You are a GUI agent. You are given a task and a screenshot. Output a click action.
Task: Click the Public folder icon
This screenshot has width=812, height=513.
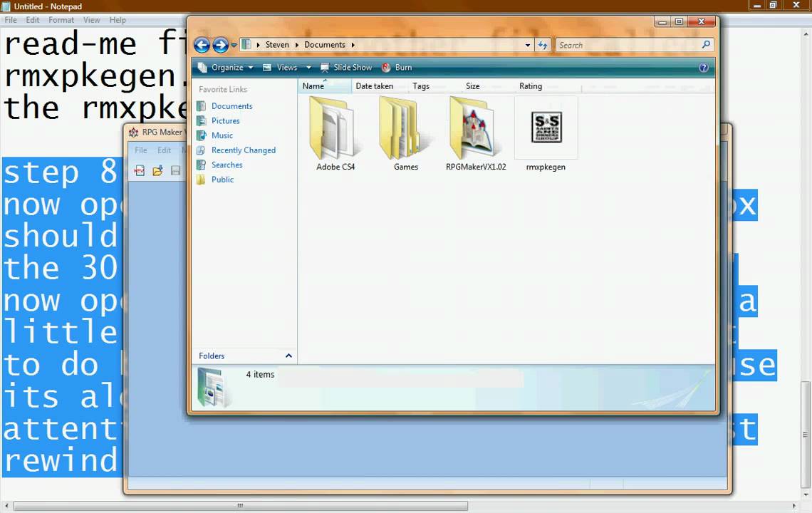point(202,180)
